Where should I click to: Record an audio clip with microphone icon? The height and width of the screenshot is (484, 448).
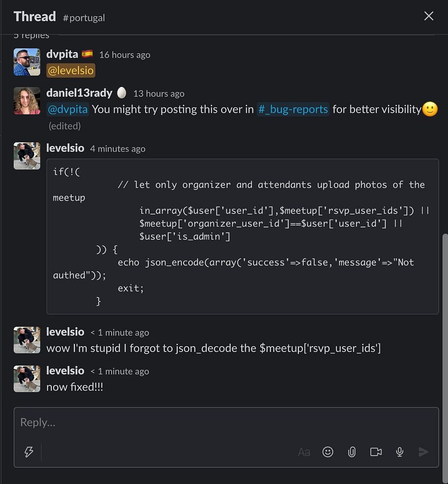click(400, 452)
